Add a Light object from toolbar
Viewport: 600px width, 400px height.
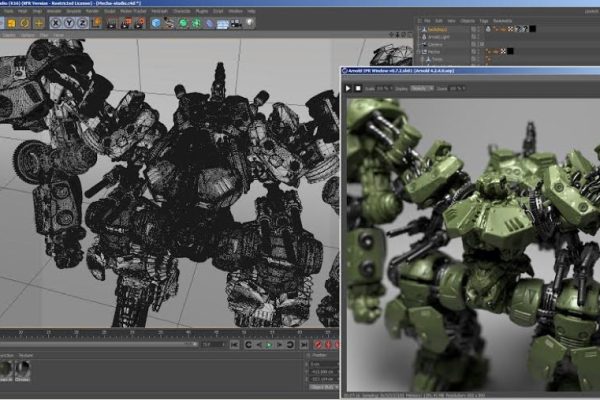point(250,23)
